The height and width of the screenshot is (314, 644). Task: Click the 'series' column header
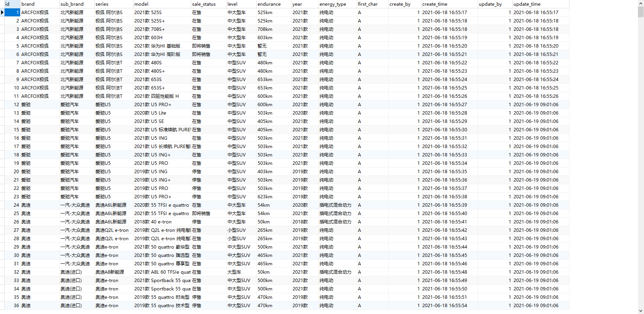click(x=114, y=4)
